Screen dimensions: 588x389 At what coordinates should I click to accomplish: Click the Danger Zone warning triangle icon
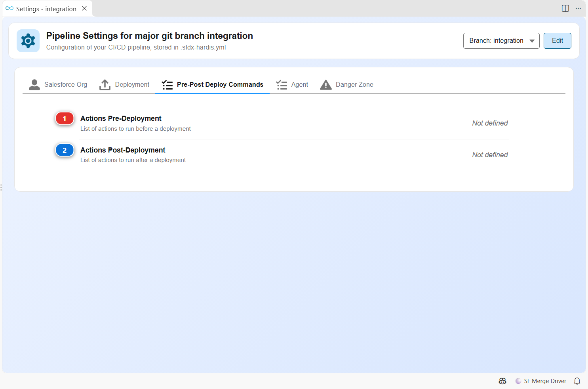326,85
